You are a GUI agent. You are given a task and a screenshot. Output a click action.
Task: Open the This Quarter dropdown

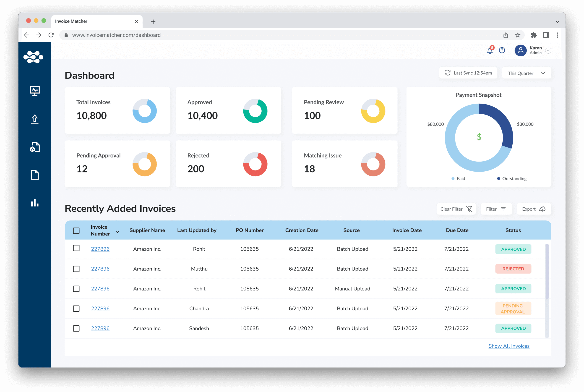pos(526,73)
